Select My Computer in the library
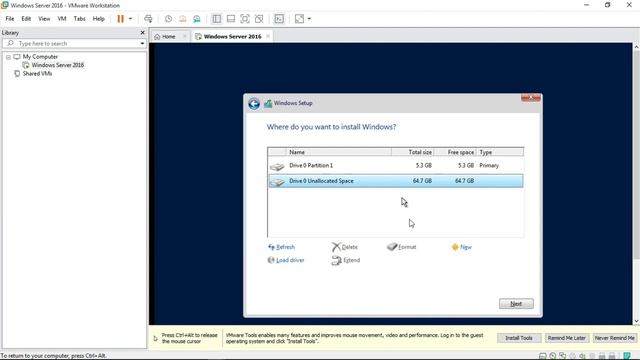 tap(40, 57)
